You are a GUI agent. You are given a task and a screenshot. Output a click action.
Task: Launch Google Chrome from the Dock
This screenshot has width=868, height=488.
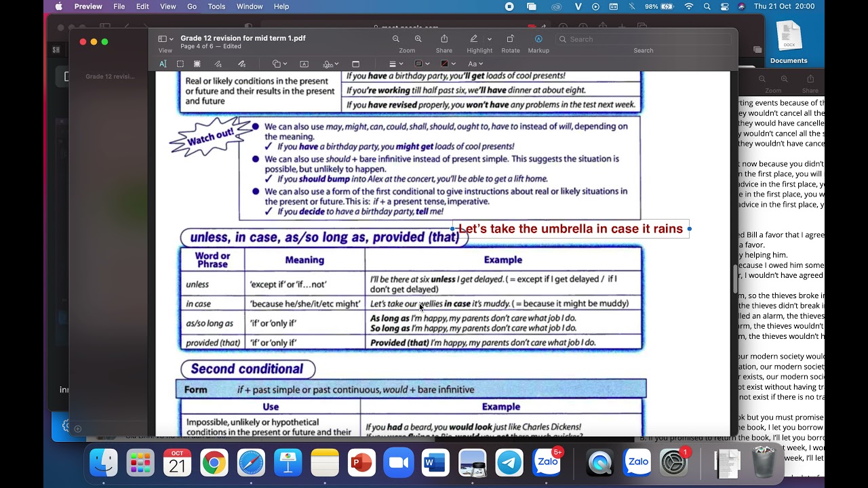(214, 463)
